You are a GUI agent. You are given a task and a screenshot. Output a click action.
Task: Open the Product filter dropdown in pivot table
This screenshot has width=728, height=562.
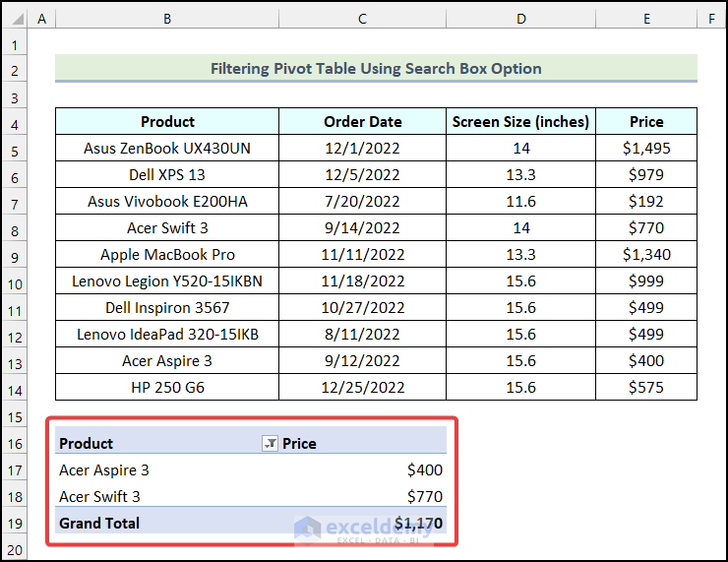[270, 444]
